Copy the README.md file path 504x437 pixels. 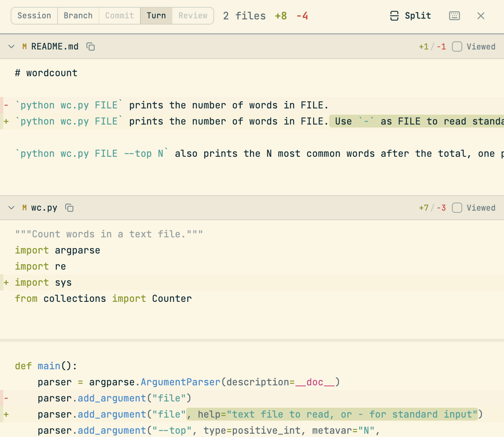[91, 47]
